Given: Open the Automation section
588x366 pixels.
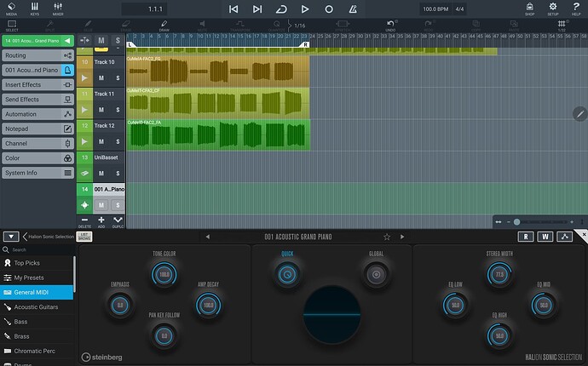Looking at the screenshot, I should 37,114.
